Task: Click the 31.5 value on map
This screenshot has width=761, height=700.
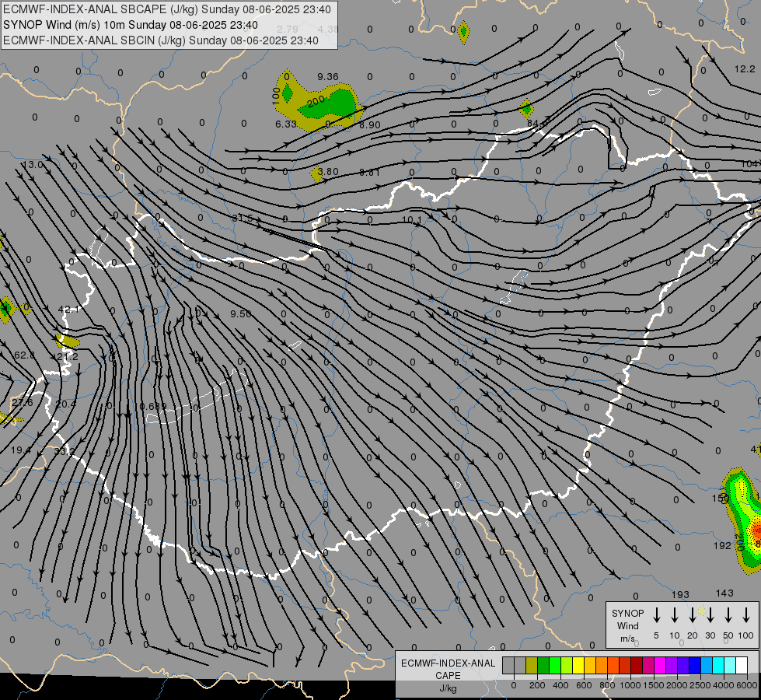Action: [x=243, y=218]
